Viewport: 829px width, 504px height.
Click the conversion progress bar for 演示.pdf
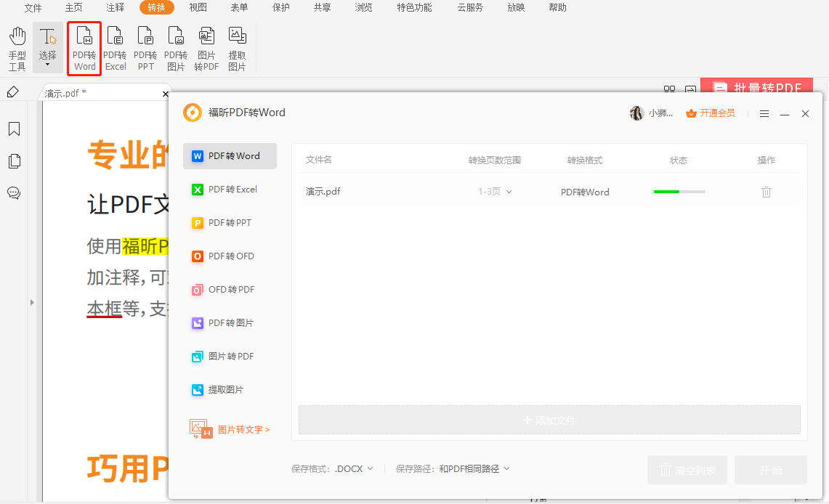pyautogui.click(x=679, y=192)
